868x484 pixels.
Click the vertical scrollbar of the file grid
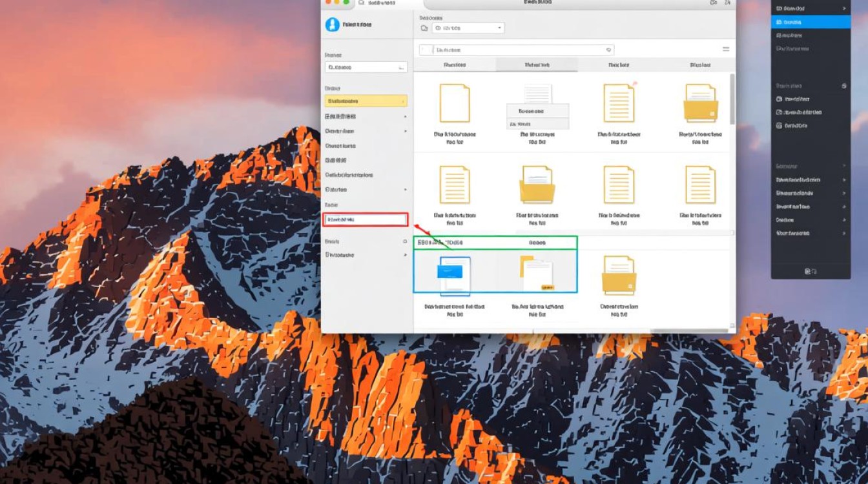click(732, 100)
